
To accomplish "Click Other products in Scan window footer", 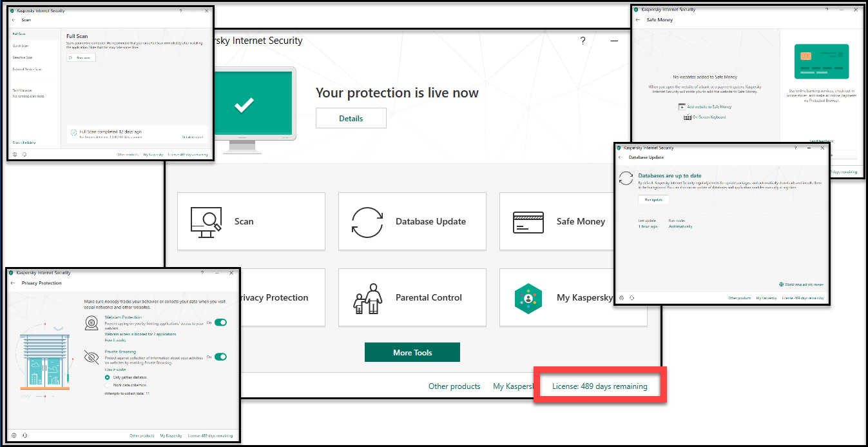I will click(128, 155).
